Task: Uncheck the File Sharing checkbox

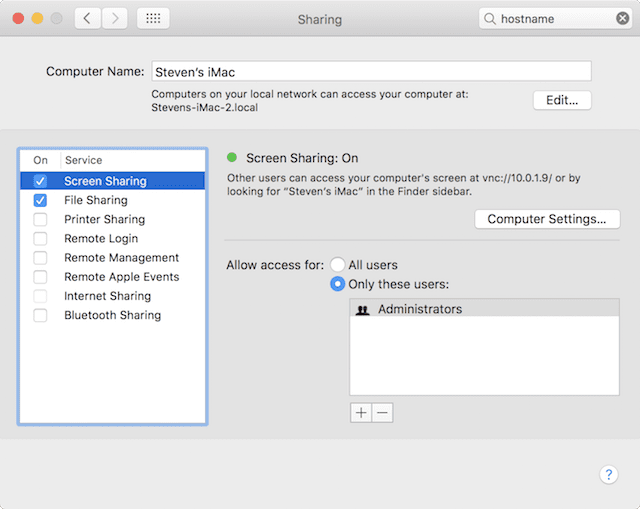Action: coord(40,200)
